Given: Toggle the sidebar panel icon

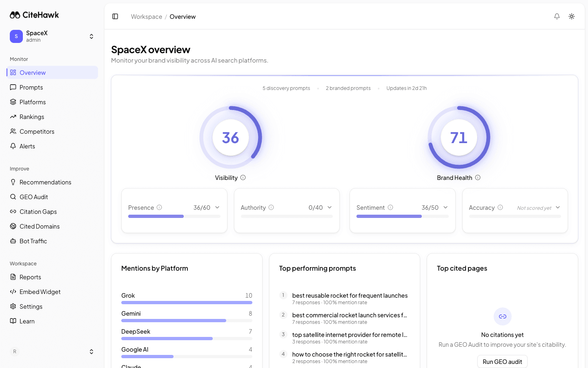Looking at the screenshot, I should [115, 16].
